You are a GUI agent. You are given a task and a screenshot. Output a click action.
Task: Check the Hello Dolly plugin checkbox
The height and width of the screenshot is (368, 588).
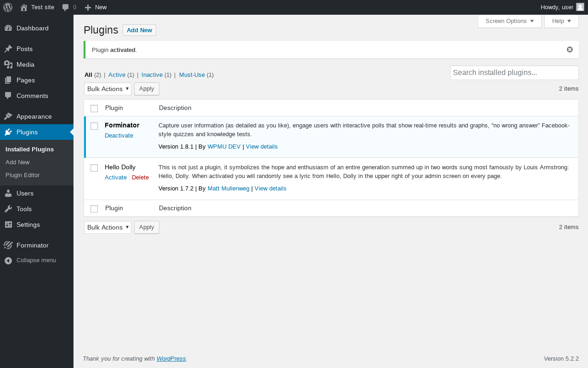94,168
